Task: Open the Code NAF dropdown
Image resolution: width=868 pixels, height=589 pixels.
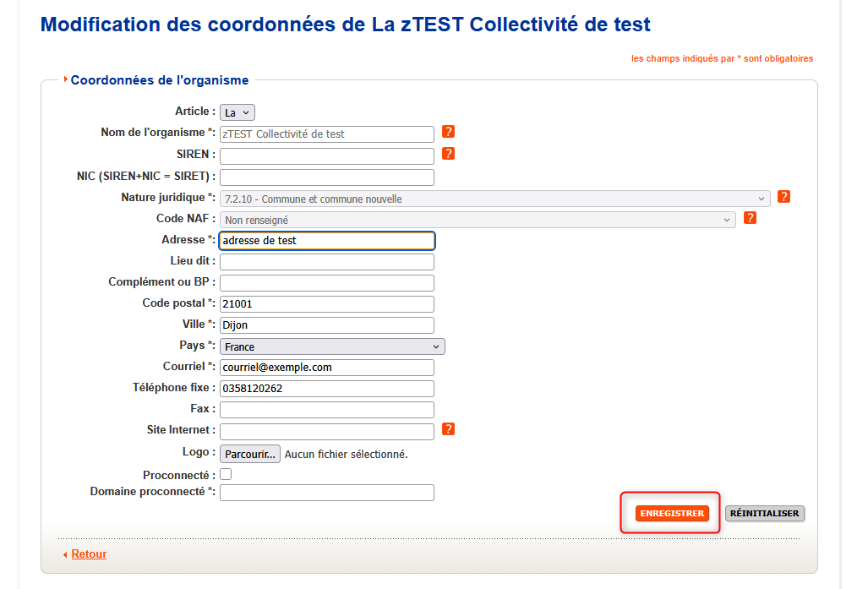Action: 478,220
